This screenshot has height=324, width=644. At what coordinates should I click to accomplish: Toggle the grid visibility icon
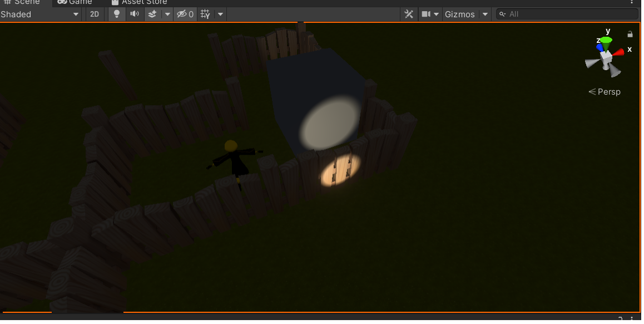coord(205,14)
